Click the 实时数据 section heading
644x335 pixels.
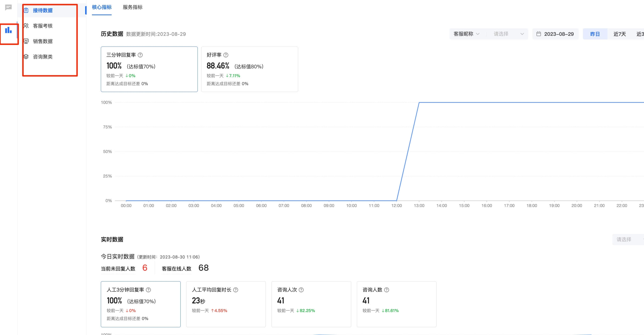pos(112,239)
